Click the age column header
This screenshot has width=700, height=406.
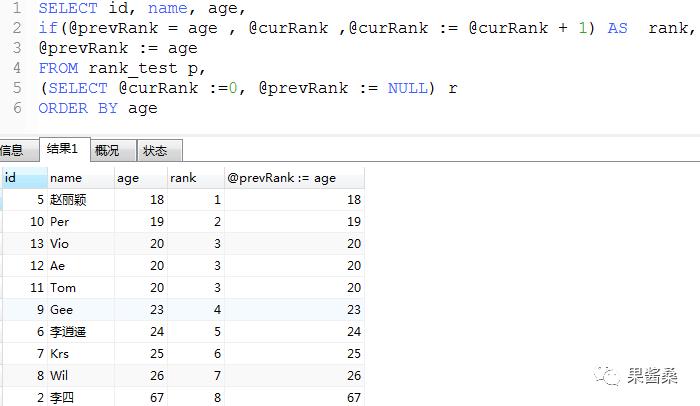(141, 178)
